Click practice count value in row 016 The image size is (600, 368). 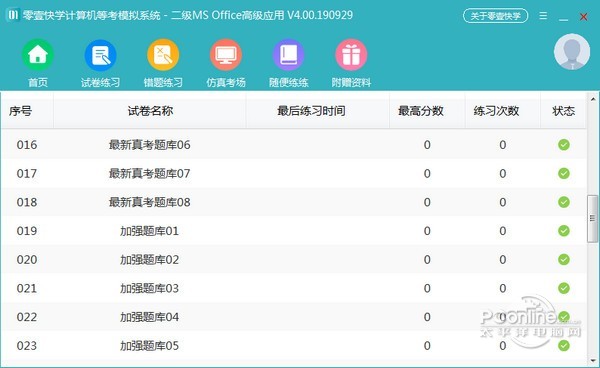pos(503,145)
